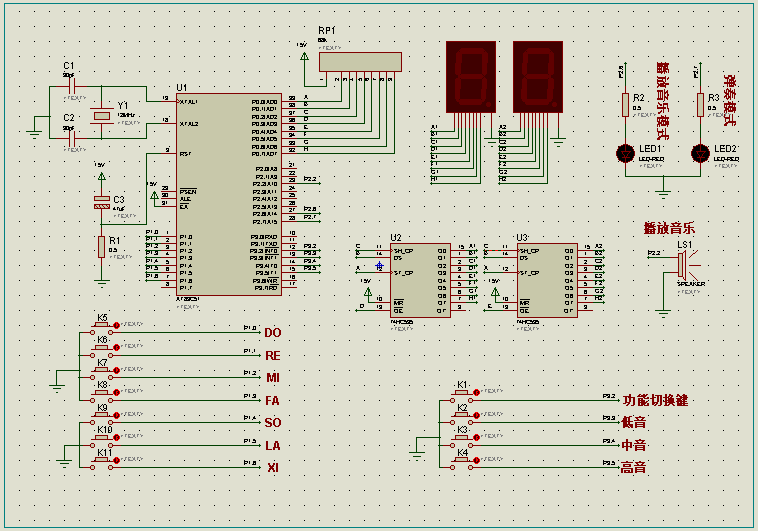Select the R2 resistor above LED1
Image resolution: width=758 pixels, height=531 pixels.
626,105
